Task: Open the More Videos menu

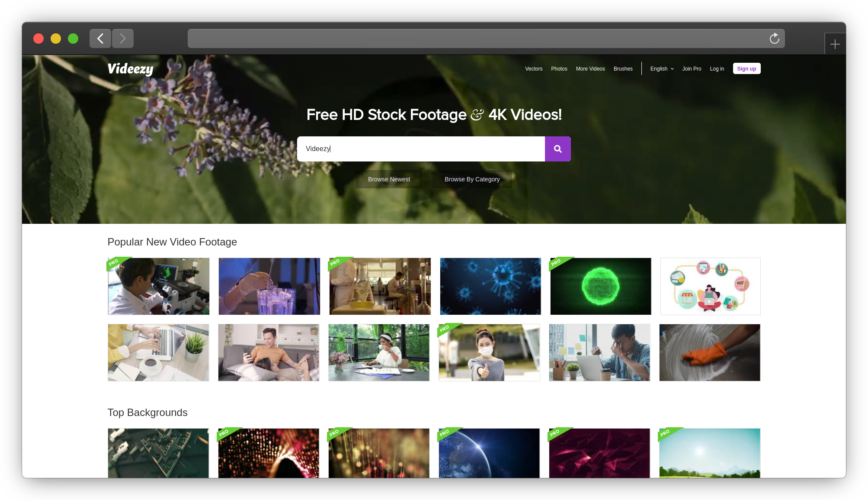Action: click(590, 69)
